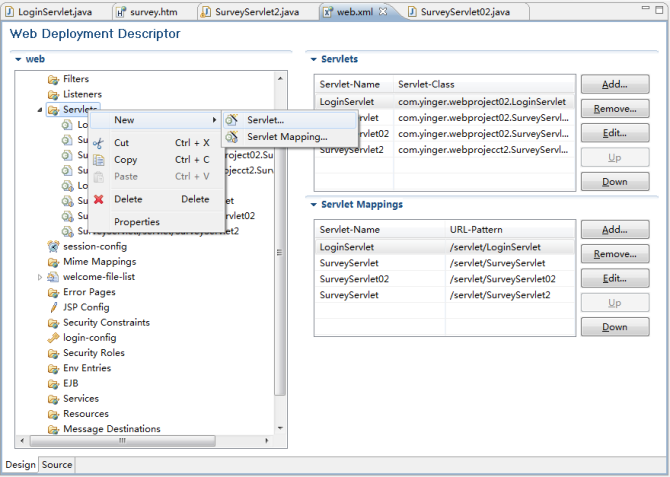The height and width of the screenshot is (477, 670).
Task: Switch to SurveyServlet2.java tab
Action: 256,12
